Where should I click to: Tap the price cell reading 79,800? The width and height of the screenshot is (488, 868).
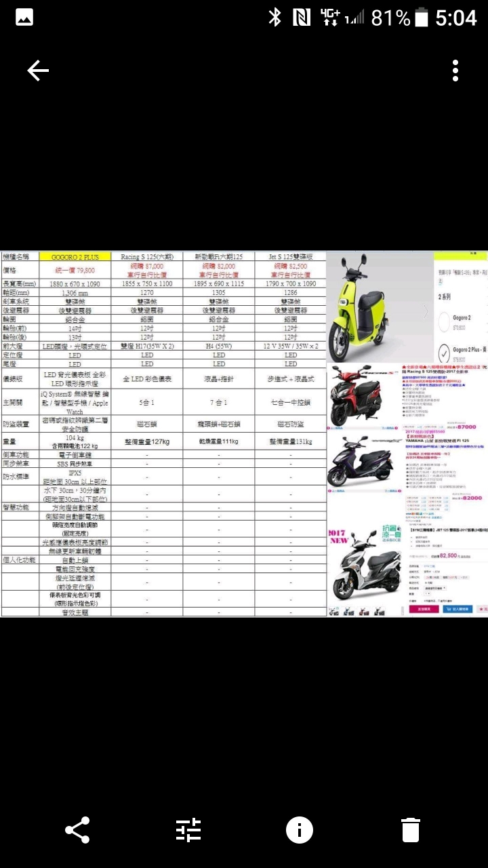click(x=75, y=271)
